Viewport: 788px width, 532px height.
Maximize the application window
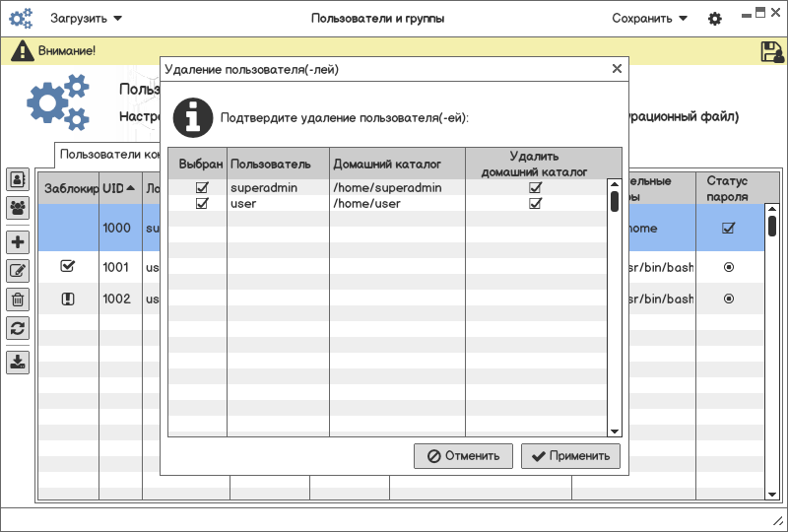coord(760,13)
